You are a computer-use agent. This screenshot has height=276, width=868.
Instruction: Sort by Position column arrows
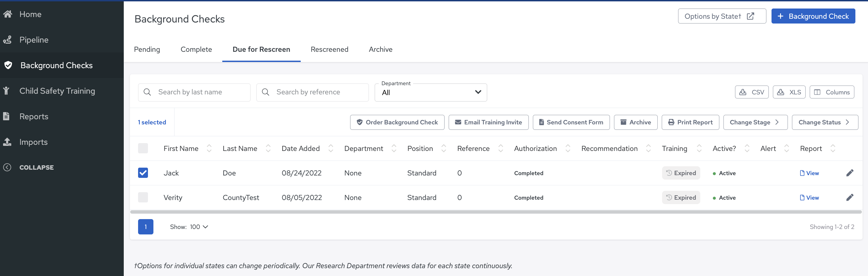444,148
